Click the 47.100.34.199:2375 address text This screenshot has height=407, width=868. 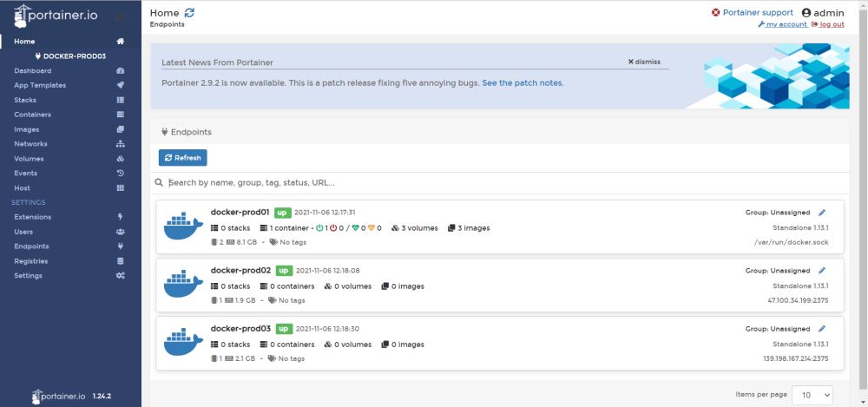[x=798, y=300]
